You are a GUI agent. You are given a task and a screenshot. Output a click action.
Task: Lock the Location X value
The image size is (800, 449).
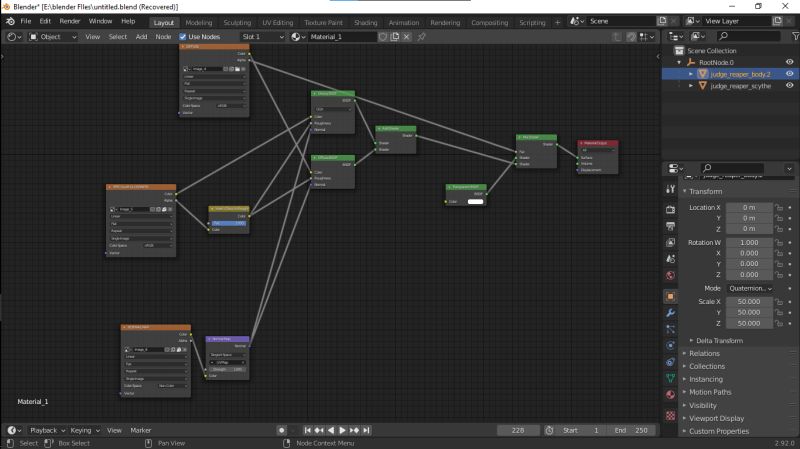(x=779, y=208)
